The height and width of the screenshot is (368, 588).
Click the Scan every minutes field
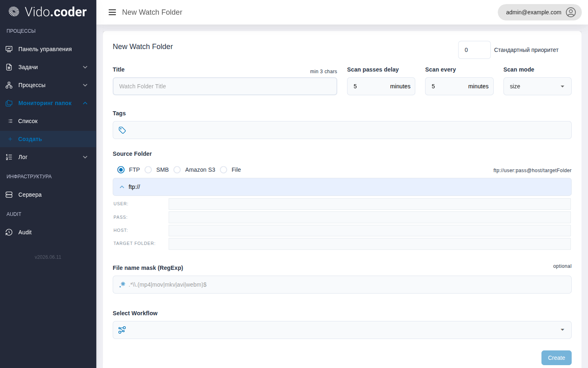pos(459,86)
